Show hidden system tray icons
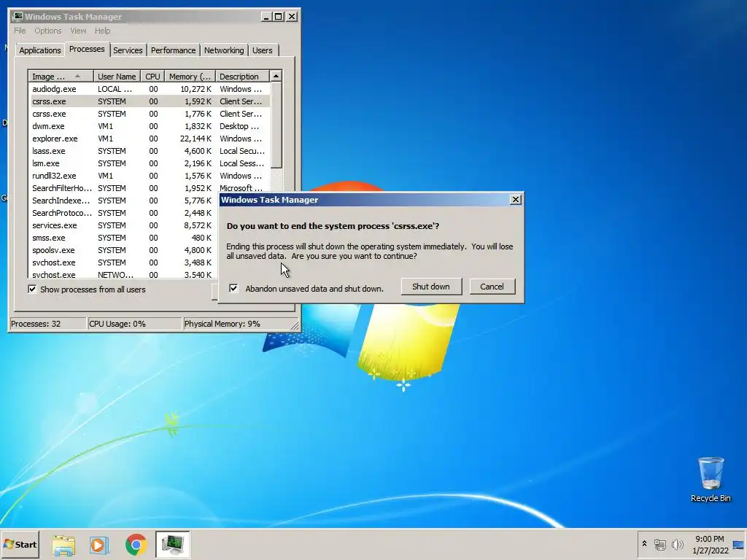Screen dimensions: 747x560 644,544
